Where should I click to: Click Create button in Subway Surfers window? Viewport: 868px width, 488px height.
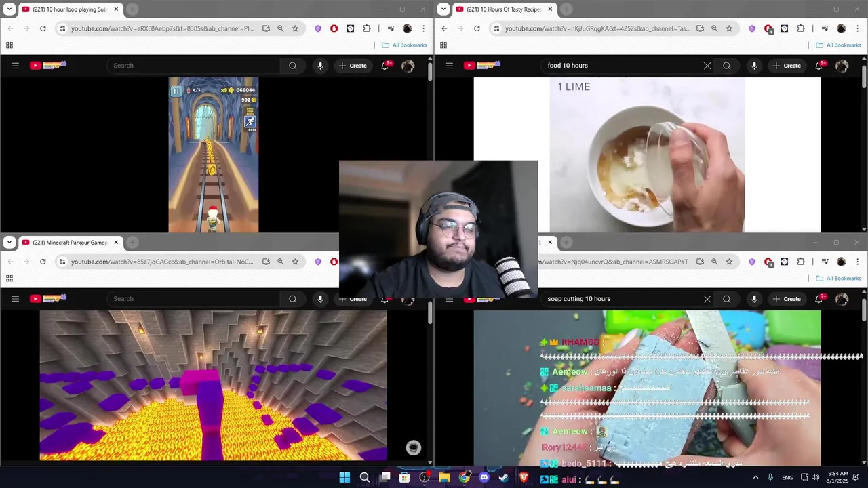(x=353, y=66)
